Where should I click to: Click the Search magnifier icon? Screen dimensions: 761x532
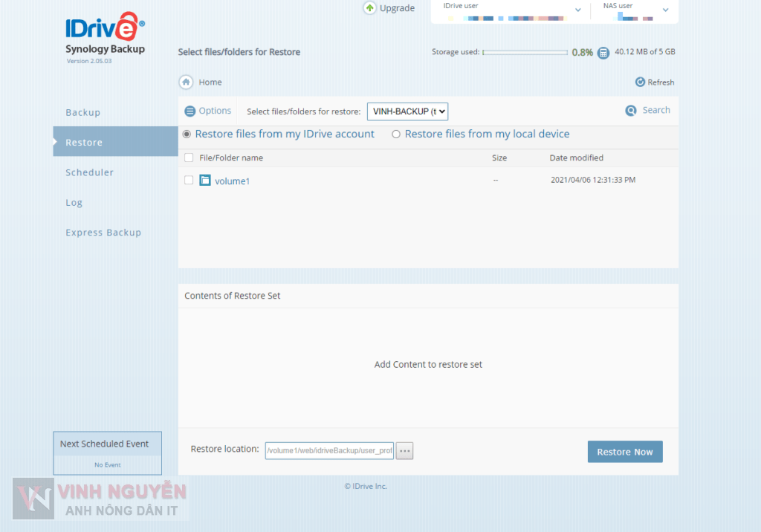coord(631,111)
